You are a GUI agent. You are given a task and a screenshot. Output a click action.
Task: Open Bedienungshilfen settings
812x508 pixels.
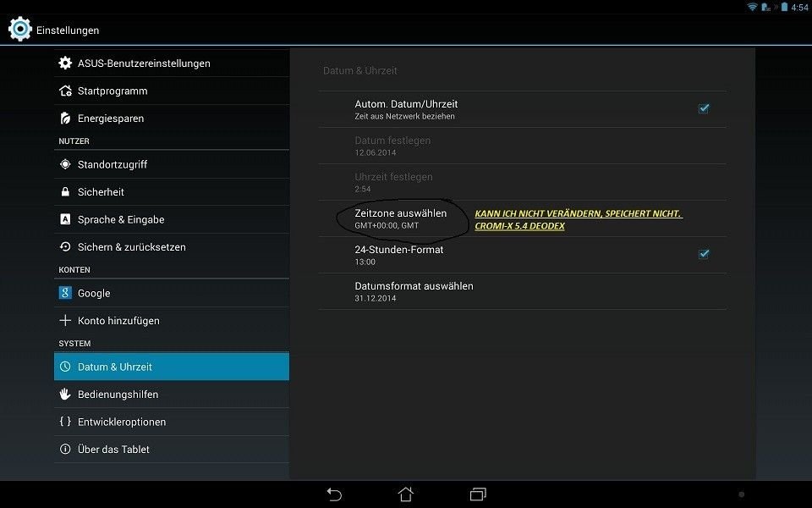pos(172,394)
